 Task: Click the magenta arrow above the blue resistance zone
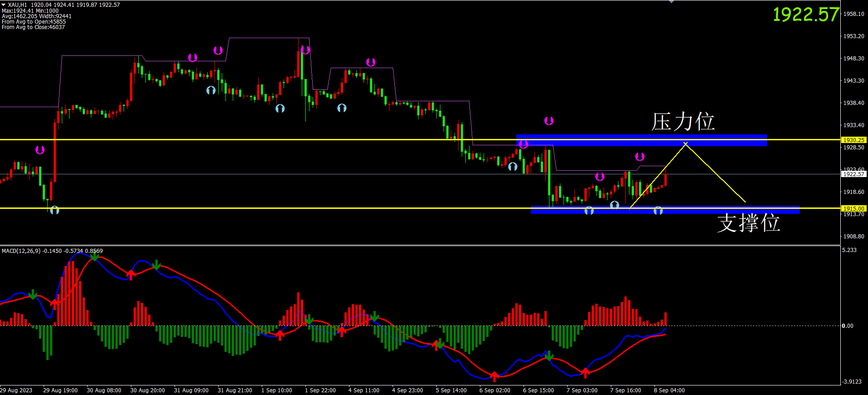549,121
